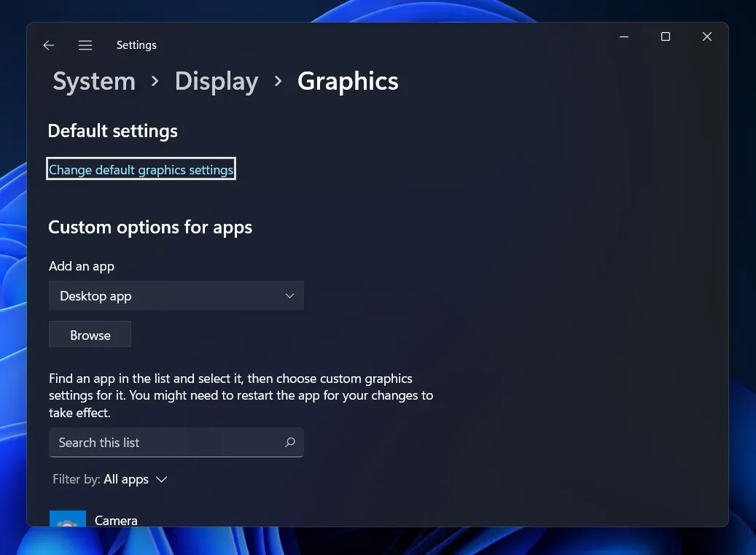Viewport: 756px width, 555px height.
Task: Open the Desktop app selector
Action: [x=176, y=295]
